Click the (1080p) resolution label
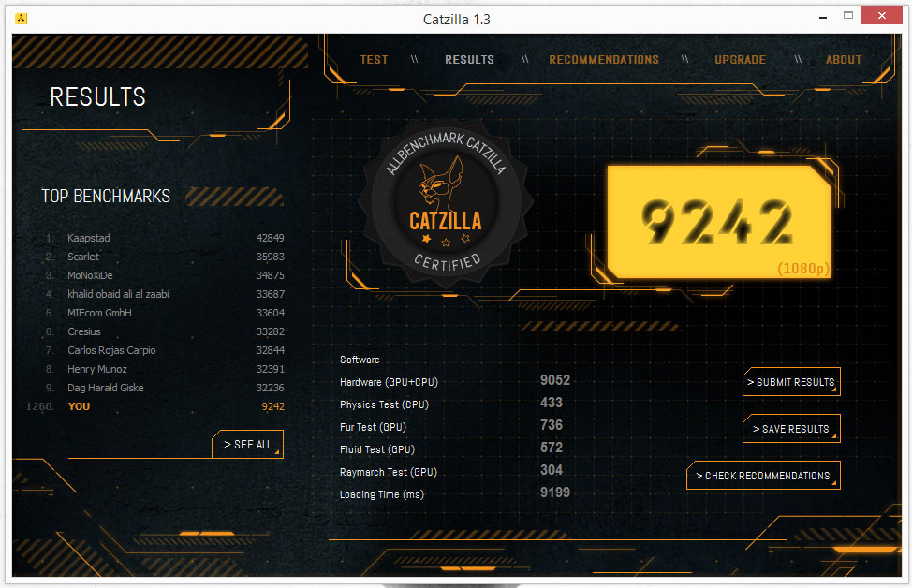 803,269
